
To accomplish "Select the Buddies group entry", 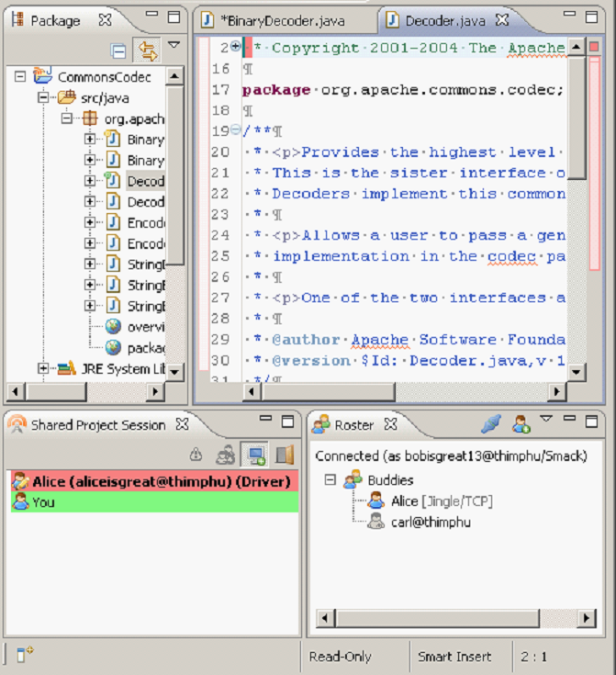I will (x=391, y=480).
